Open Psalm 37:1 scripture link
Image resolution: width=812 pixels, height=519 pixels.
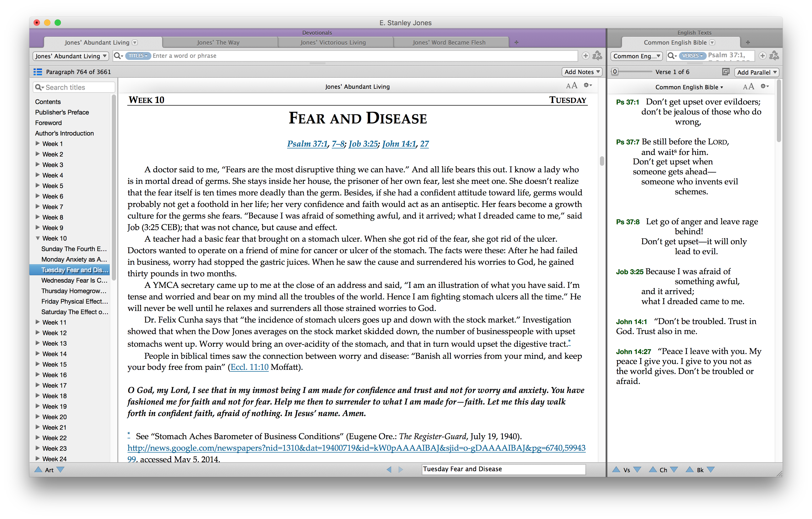pyautogui.click(x=307, y=144)
